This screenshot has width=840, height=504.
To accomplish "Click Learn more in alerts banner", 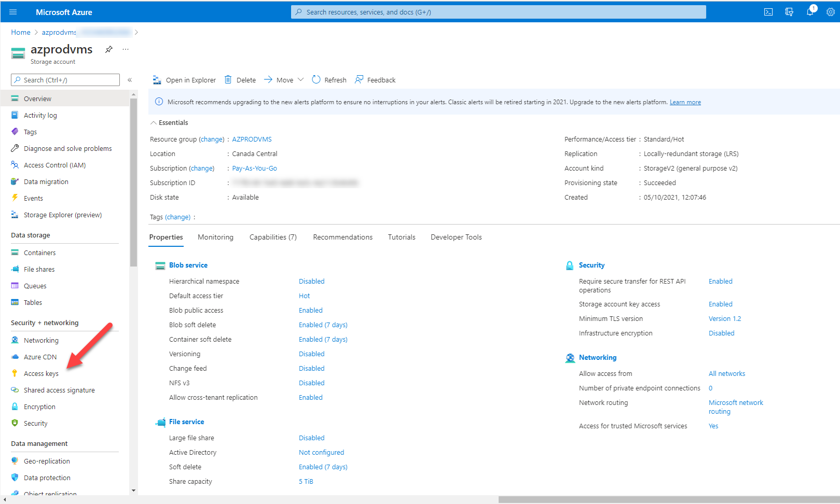I will point(685,102).
